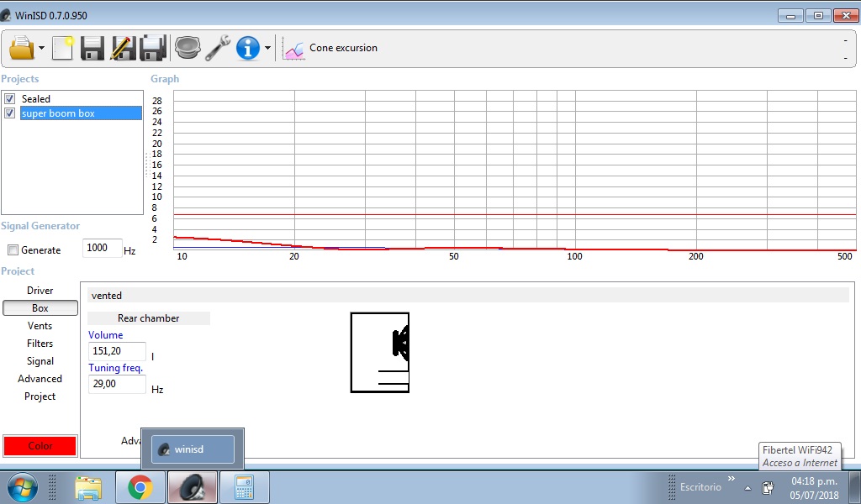Open project folder icon in toolbar
861x504 pixels.
coord(21,48)
